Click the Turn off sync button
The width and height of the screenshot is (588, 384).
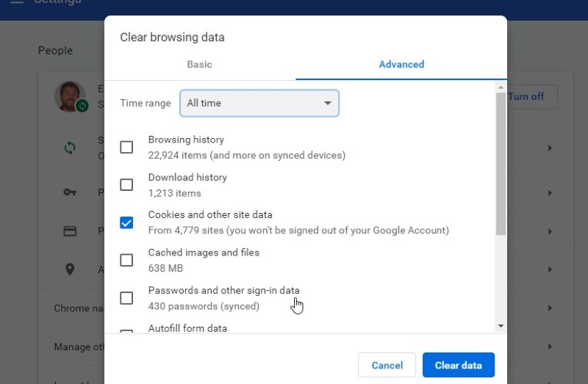pos(526,97)
